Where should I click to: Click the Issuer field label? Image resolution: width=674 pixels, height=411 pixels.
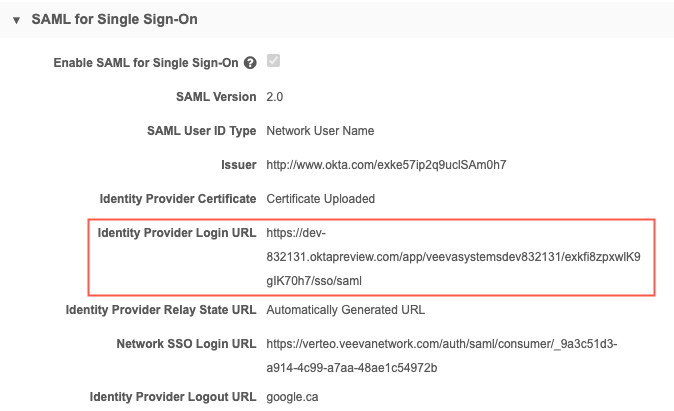tap(237, 165)
